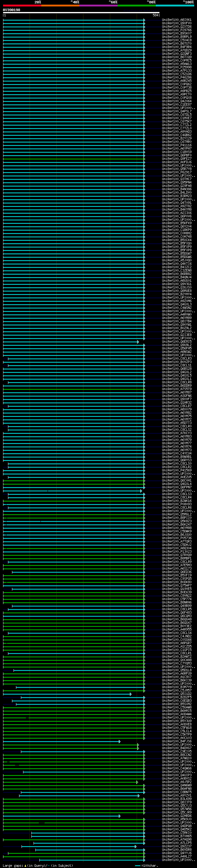The width and height of the screenshot is (197, 868).
Task: Click the orange ~40% identity legend swatch
Action: click(60, 6)
